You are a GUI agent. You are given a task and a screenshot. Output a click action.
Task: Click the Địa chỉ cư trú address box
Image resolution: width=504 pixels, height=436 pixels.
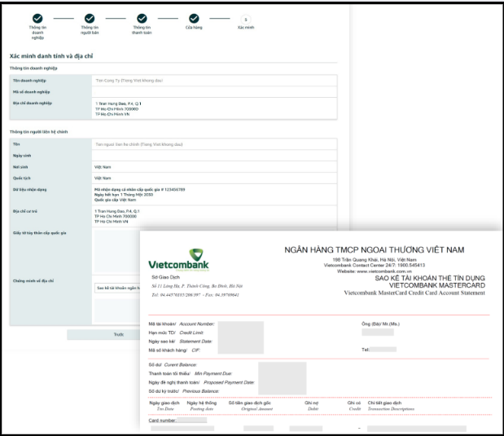pyautogui.click(x=214, y=216)
